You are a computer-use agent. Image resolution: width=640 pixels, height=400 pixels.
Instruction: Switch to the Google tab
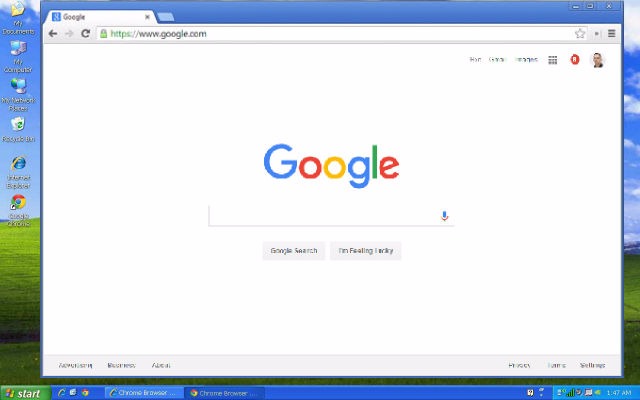point(100,17)
